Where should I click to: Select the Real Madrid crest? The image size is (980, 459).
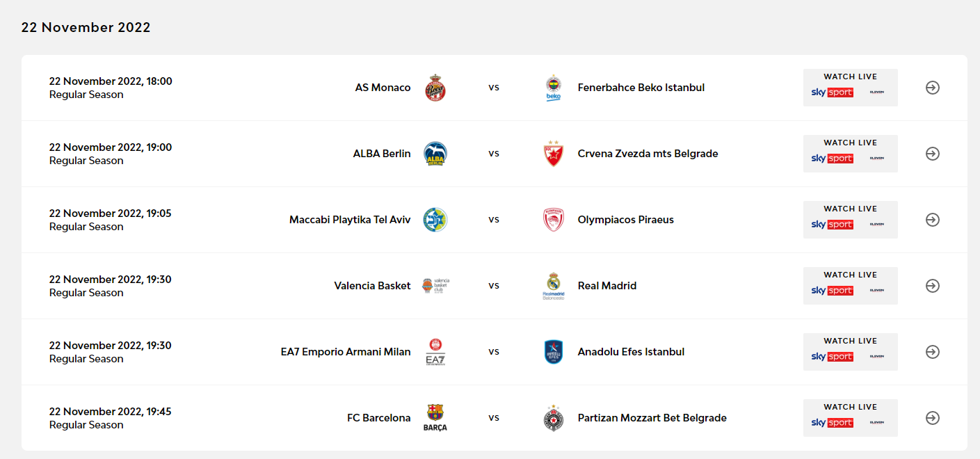click(x=554, y=286)
